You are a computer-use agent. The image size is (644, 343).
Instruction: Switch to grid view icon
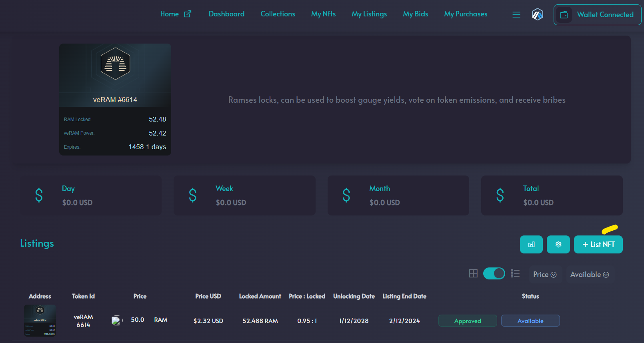pos(473,273)
